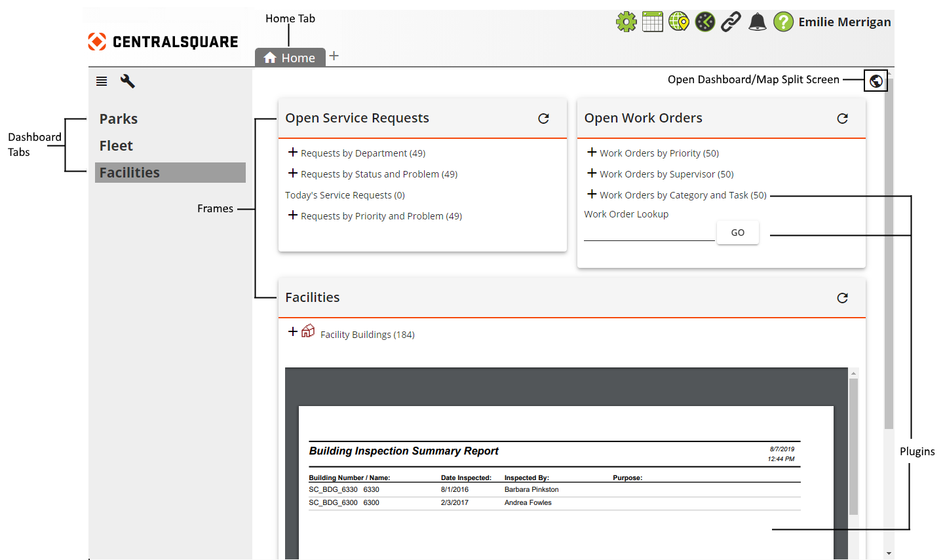Open the green help question mark

(x=784, y=22)
